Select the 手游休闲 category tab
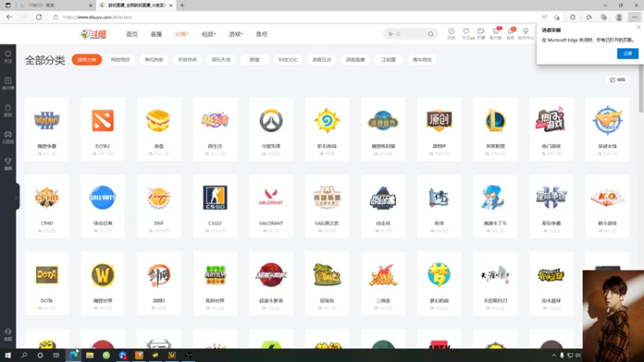 pyautogui.click(x=188, y=60)
